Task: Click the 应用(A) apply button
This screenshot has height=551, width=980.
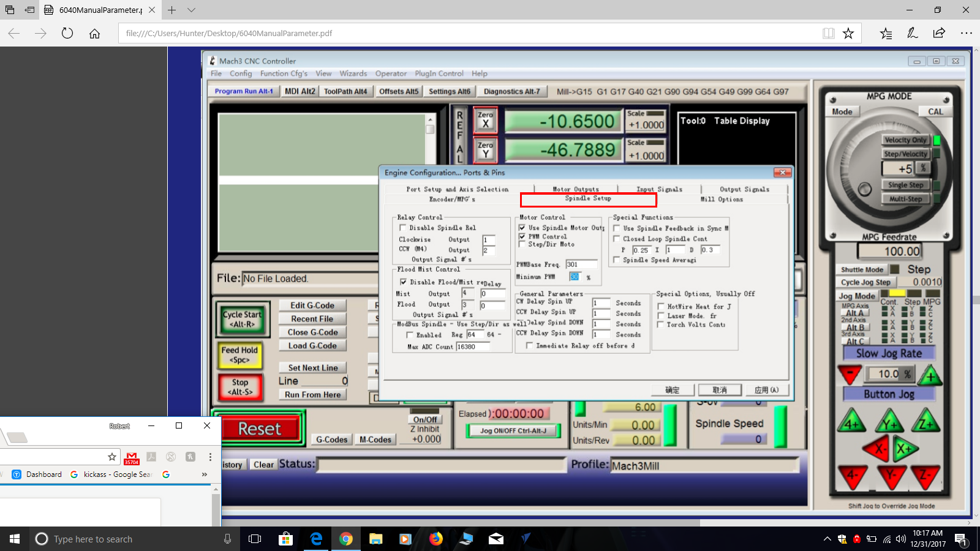Action: pos(766,390)
